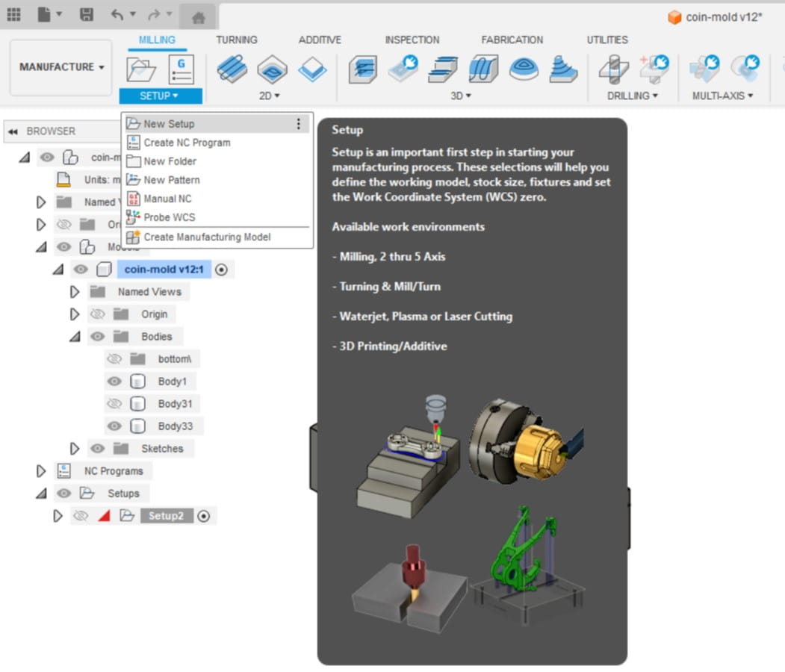The height and width of the screenshot is (672, 785).
Task: Switch to the FABRICATION tab
Action: pyautogui.click(x=512, y=40)
